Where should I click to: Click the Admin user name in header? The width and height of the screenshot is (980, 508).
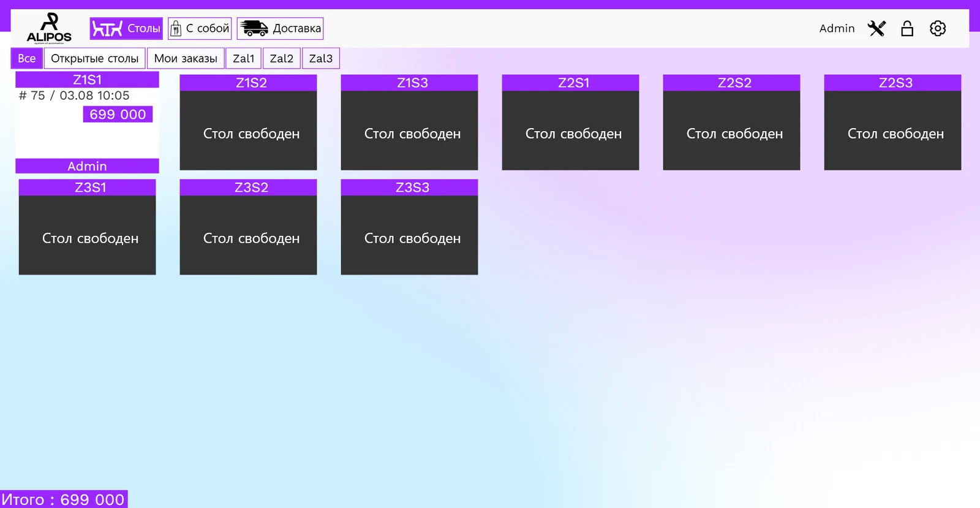[x=837, y=28]
